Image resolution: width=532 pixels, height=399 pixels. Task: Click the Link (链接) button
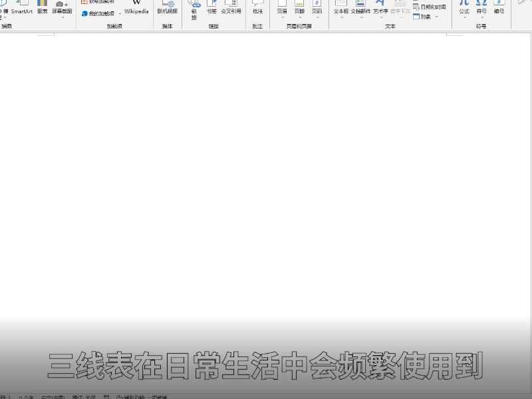194,9
